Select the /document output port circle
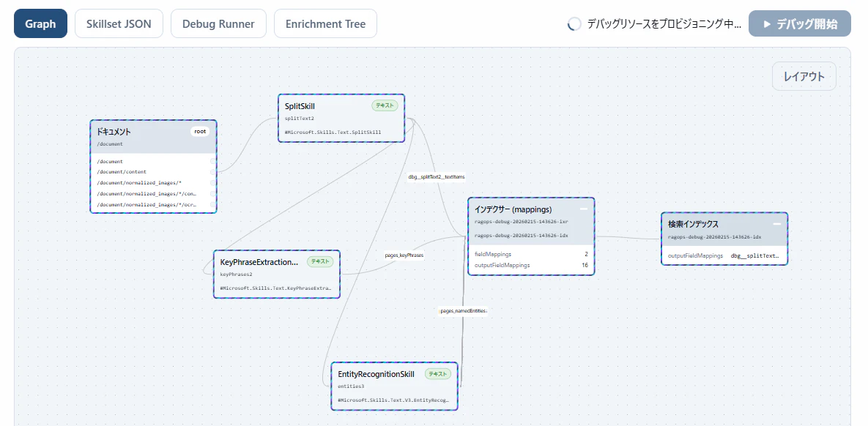Image resolution: width=868 pixels, height=426 pixels. (213, 162)
